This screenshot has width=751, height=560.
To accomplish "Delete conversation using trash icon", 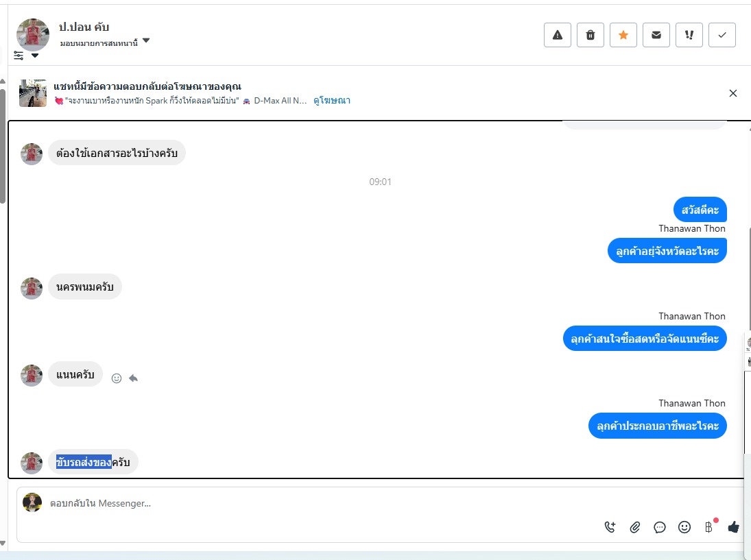I will pos(591,35).
